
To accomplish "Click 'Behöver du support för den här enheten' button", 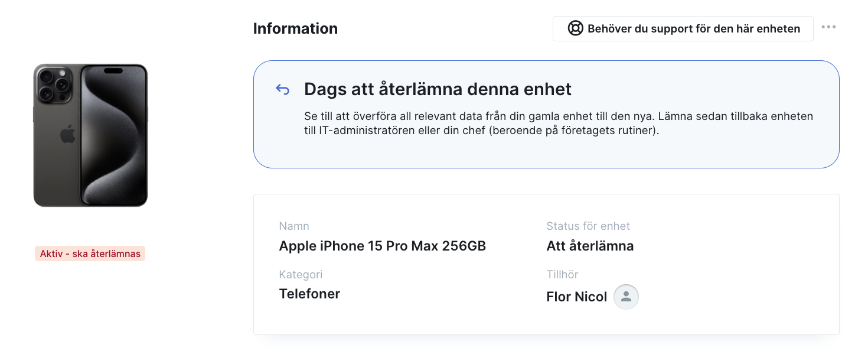I will (x=683, y=28).
